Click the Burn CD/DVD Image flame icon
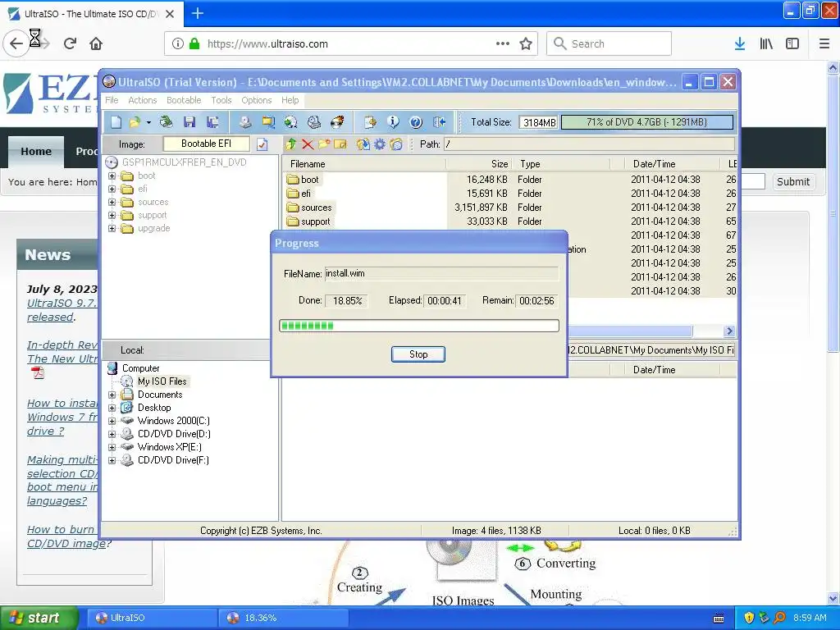Image resolution: width=840 pixels, height=630 pixels. click(337, 122)
